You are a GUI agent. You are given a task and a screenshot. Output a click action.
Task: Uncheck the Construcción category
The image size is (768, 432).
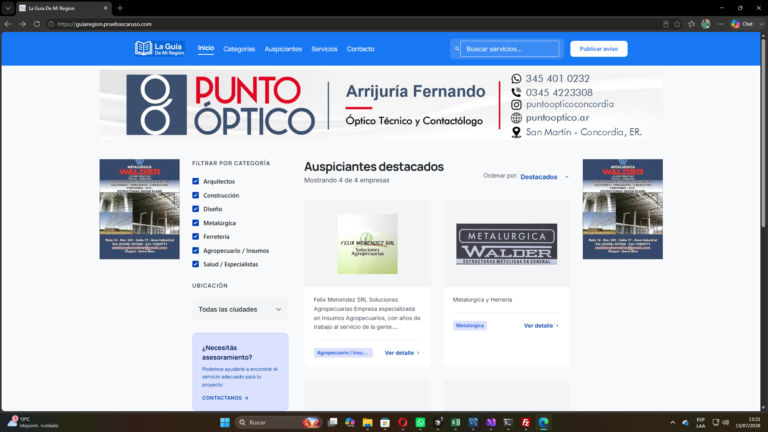click(x=195, y=195)
